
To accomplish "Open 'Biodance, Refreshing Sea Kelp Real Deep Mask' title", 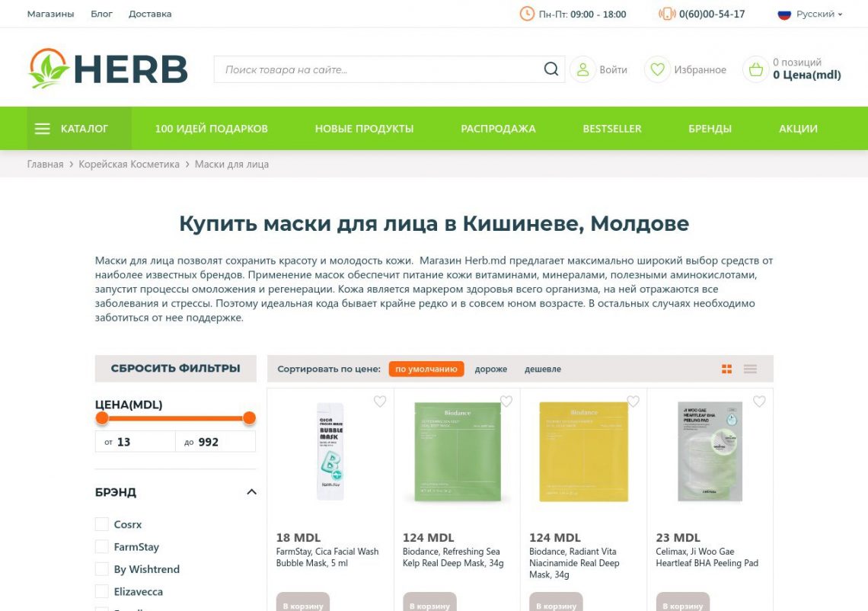I will [x=453, y=557].
